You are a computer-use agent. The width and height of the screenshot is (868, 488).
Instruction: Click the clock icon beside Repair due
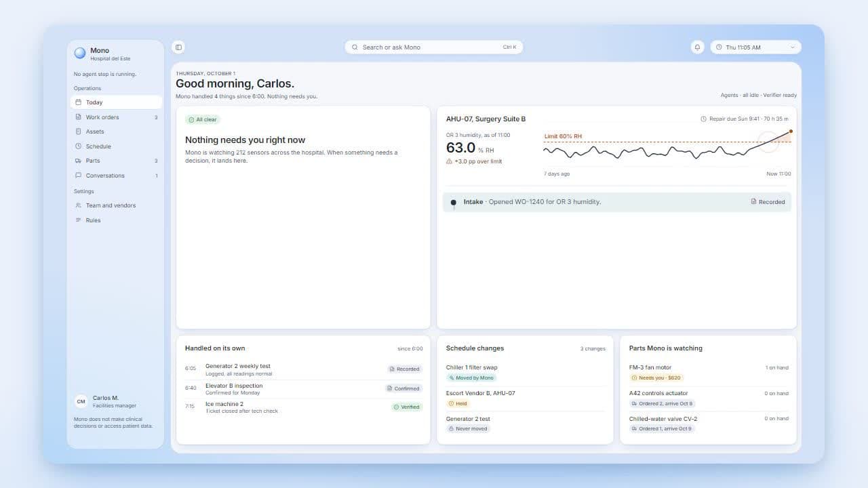pos(703,119)
